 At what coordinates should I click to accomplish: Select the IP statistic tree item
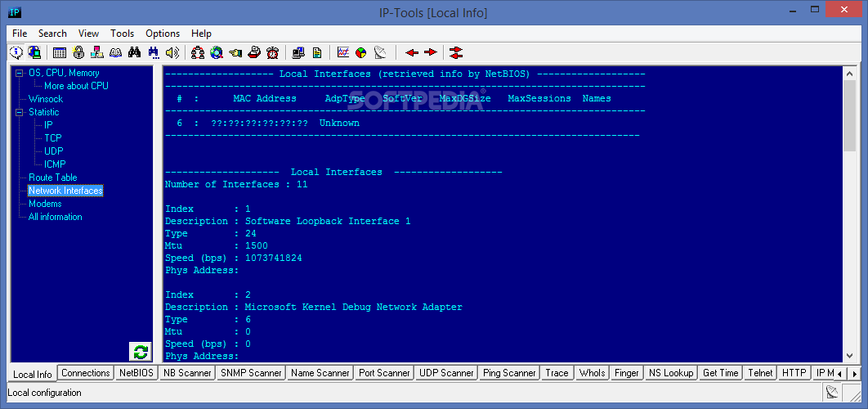point(49,125)
